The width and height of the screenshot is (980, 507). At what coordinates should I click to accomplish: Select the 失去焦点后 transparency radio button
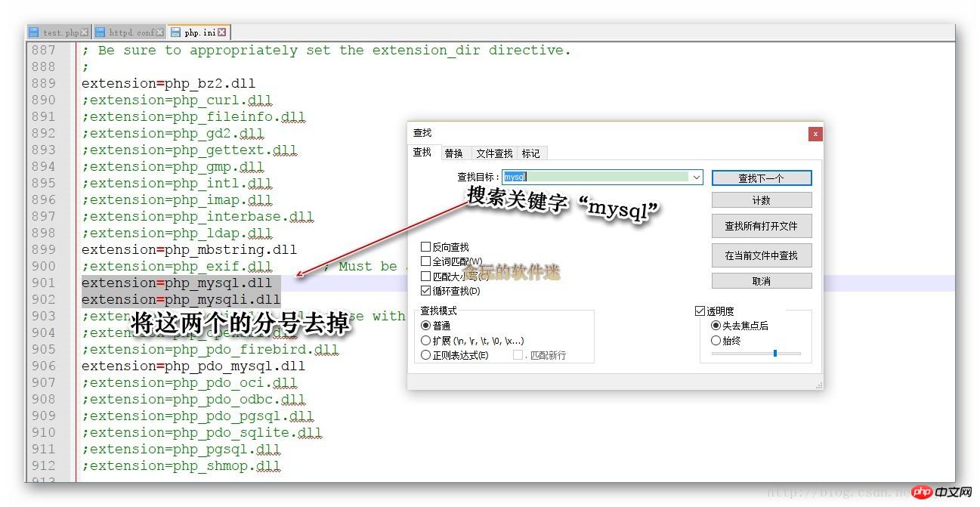716,326
